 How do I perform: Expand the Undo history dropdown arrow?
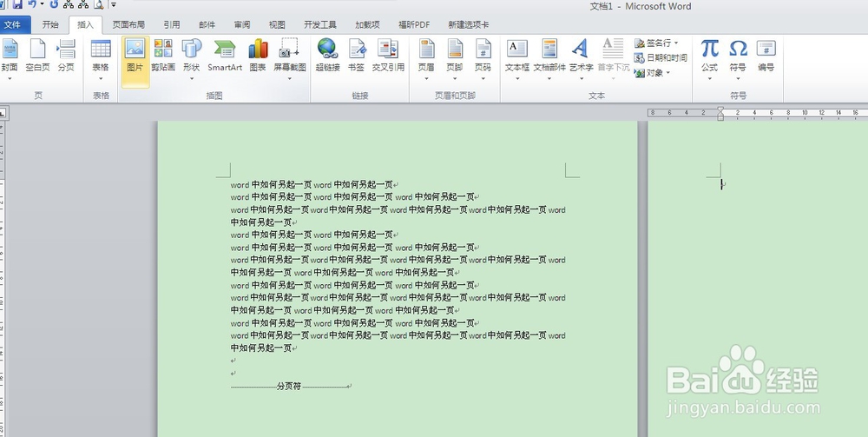coord(42,4)
